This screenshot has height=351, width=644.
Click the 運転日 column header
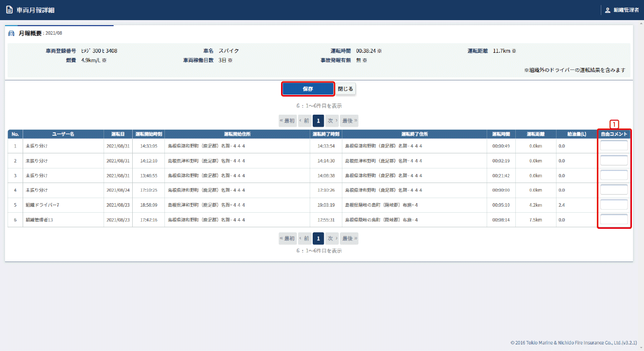pos(118,134)
